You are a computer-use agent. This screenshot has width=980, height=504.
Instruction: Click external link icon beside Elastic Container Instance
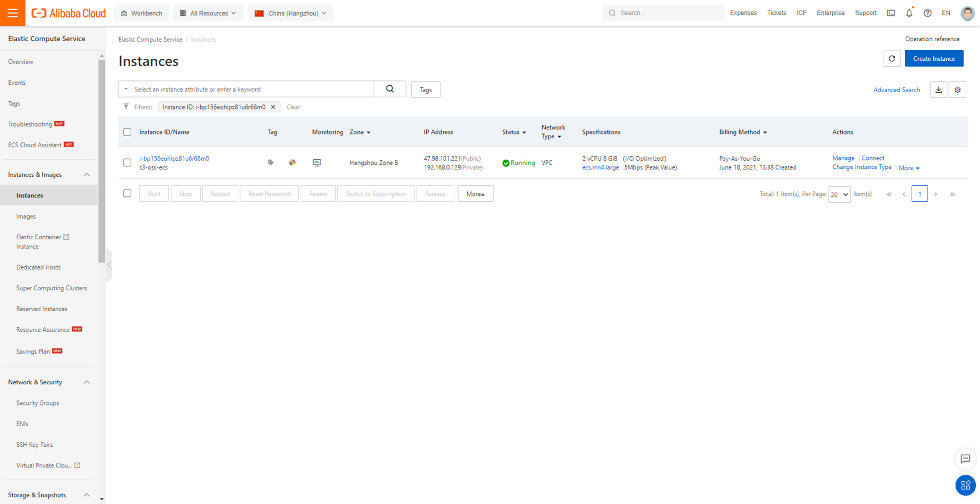tap(66, 237)
